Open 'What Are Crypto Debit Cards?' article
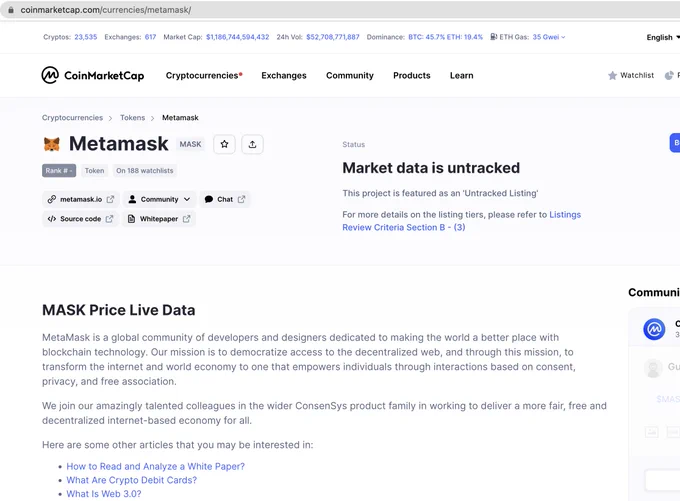Screen dimensions: 680x501 (x=131, y=480)
